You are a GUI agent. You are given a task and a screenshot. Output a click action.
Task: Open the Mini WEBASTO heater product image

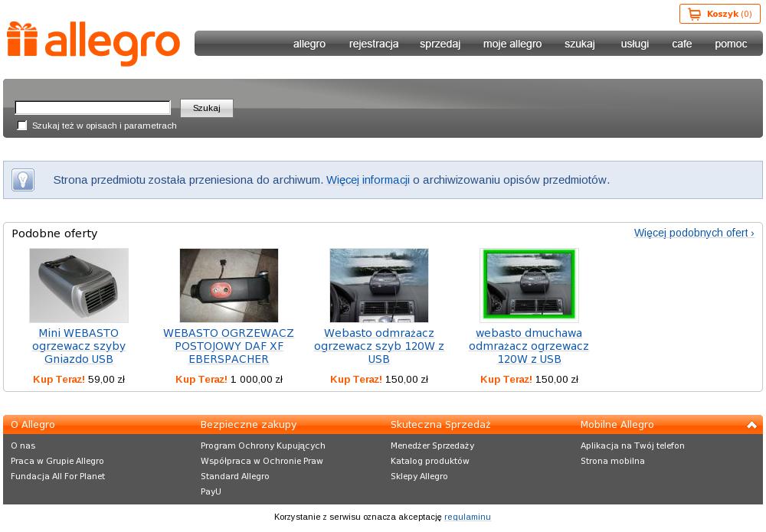pos(79,286)
